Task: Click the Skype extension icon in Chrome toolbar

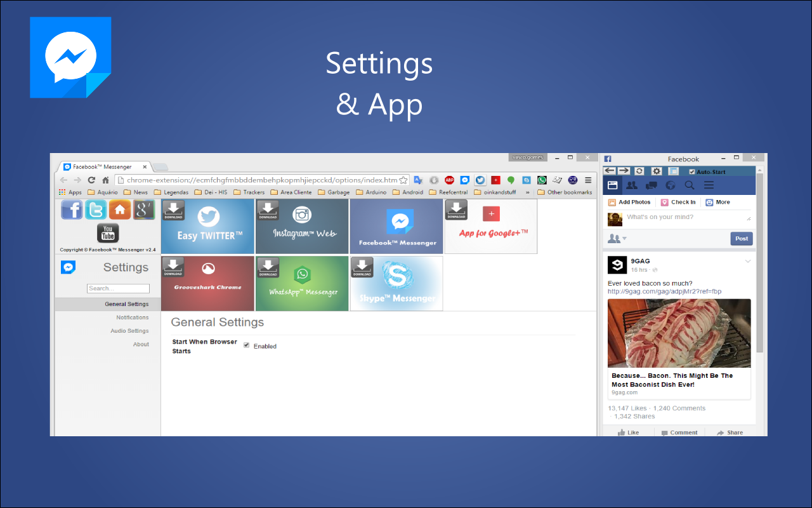Action: pos(527,180)
